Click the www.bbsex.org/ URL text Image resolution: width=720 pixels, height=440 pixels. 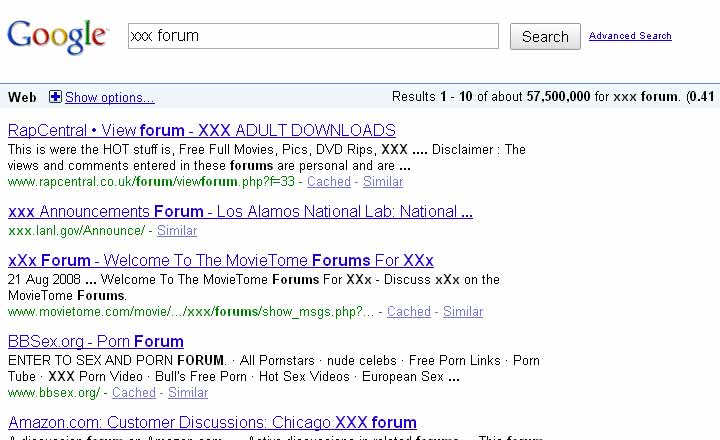54,393
